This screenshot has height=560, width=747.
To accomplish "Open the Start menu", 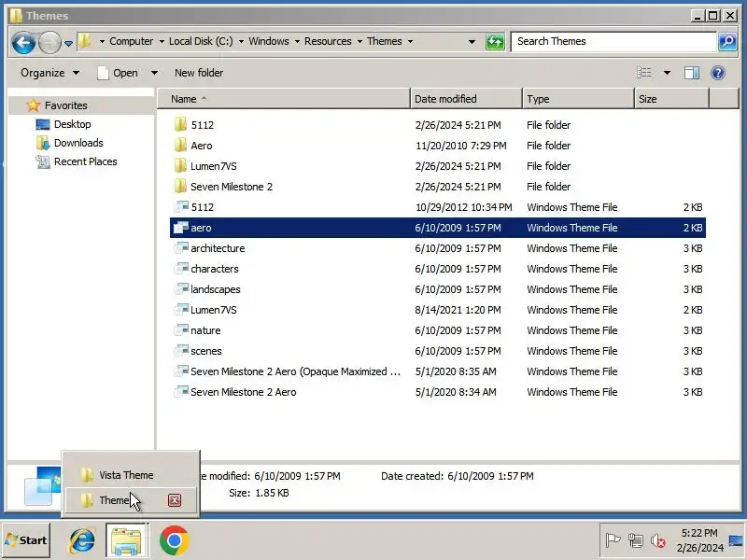I will click(x=26, y=540).
